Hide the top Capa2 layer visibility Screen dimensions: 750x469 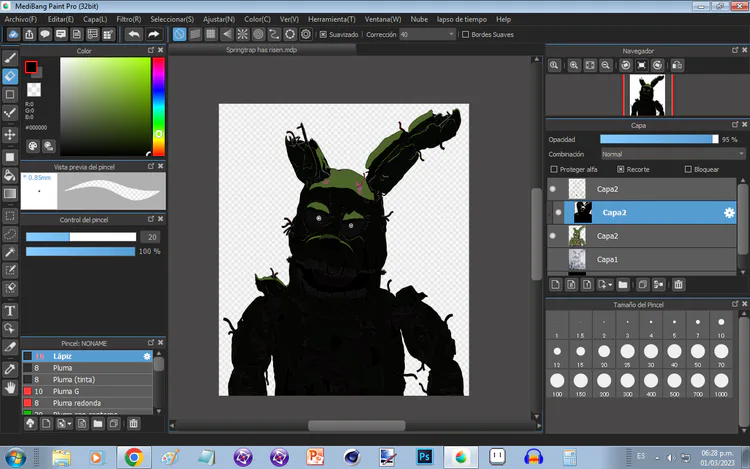(x=553, y=188)
